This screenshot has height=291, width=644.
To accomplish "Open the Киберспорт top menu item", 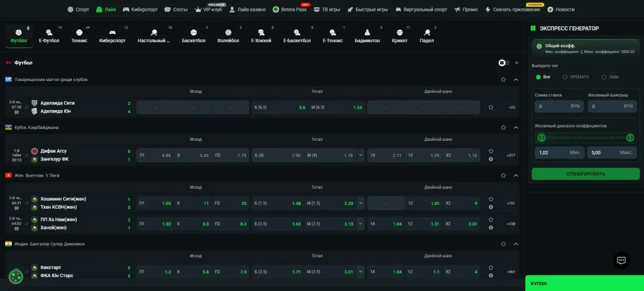I will coord(140,9).
